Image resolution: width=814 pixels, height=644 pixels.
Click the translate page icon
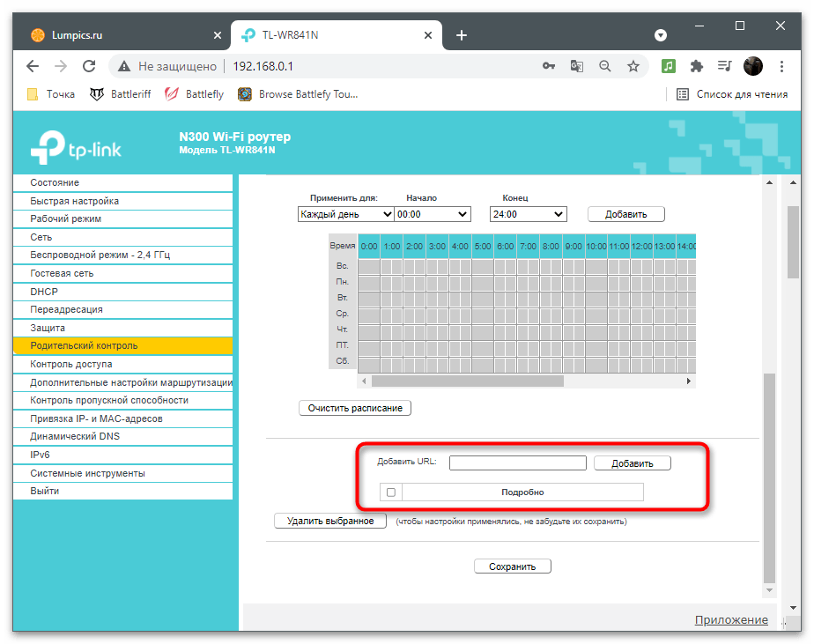tap(577, 66)
